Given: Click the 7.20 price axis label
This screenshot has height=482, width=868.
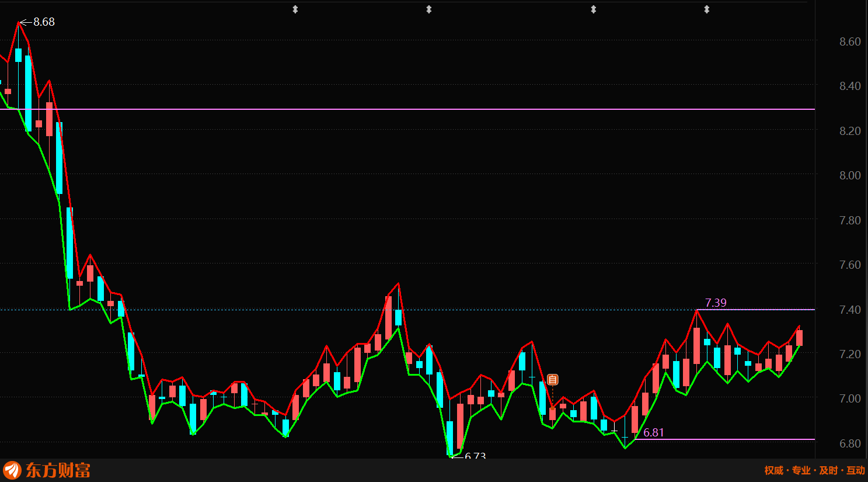Looking at the screenshot, I should (x=850, y=354).
